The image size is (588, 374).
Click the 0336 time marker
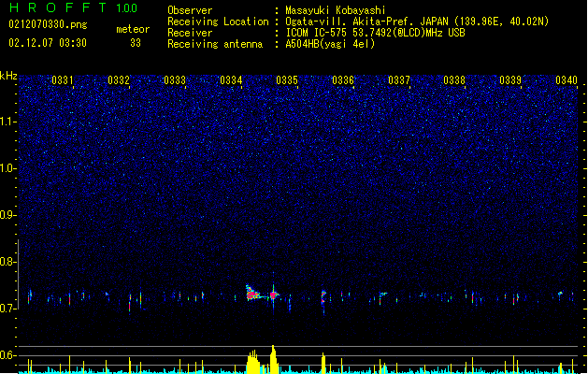343,80
